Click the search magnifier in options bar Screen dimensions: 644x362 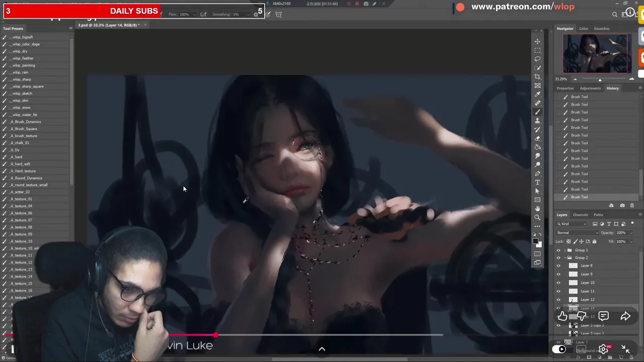(x=615, y=15)
